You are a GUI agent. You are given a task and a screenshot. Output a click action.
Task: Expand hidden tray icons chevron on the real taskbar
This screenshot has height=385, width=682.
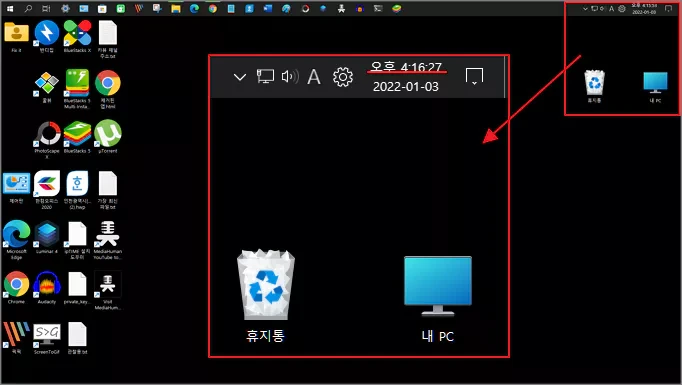[585, 8]
